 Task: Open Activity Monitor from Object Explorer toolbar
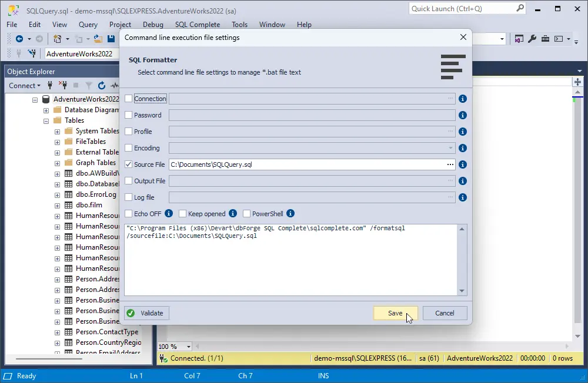(115, 85)
